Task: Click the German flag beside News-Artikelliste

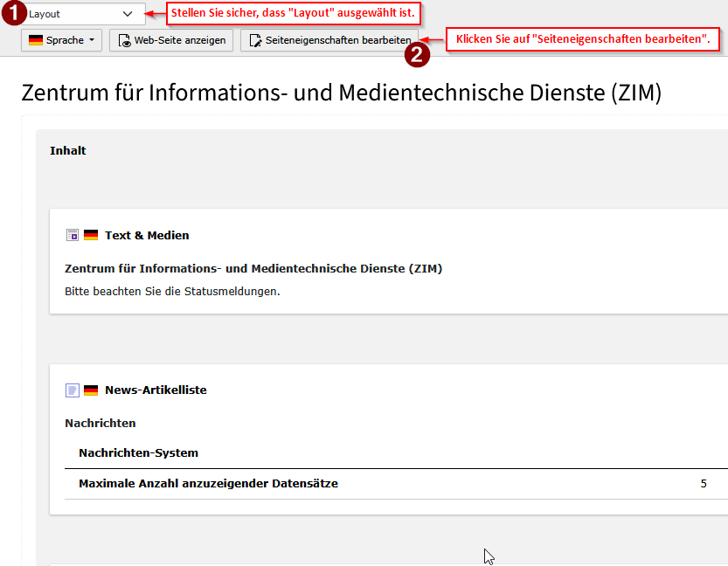Action: point(91,390)
